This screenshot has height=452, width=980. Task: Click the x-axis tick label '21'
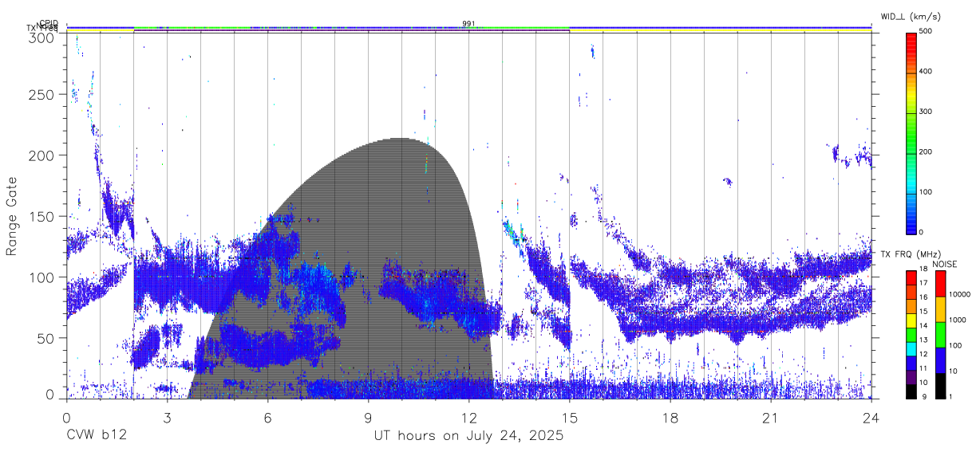[x=771, y=418]
